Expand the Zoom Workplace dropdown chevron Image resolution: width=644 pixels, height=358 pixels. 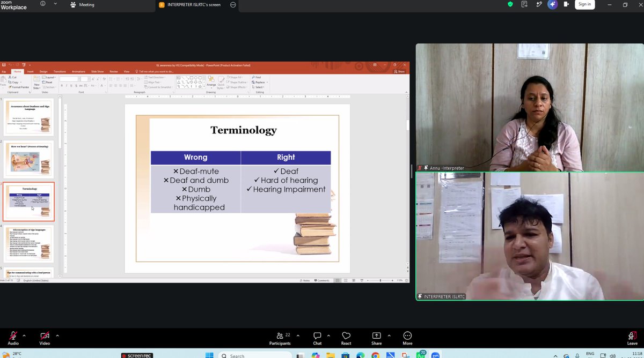click(x=55, y=4)
